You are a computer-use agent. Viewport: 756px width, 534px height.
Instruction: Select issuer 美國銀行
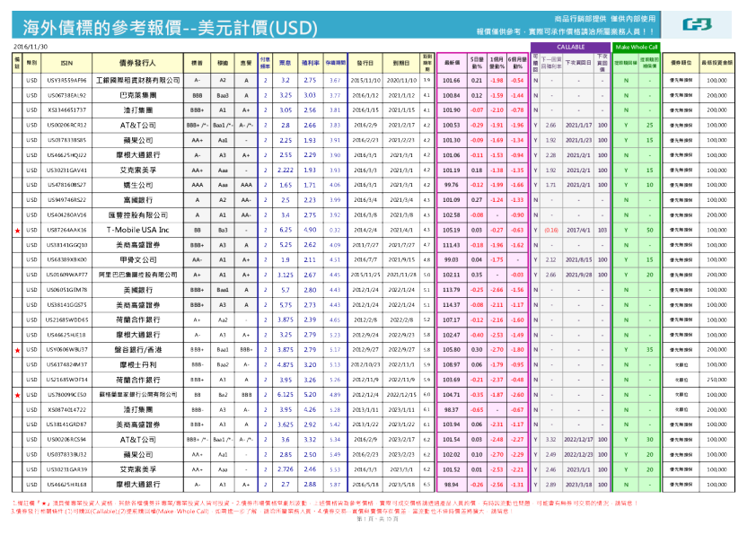click(x=138, y=290)
